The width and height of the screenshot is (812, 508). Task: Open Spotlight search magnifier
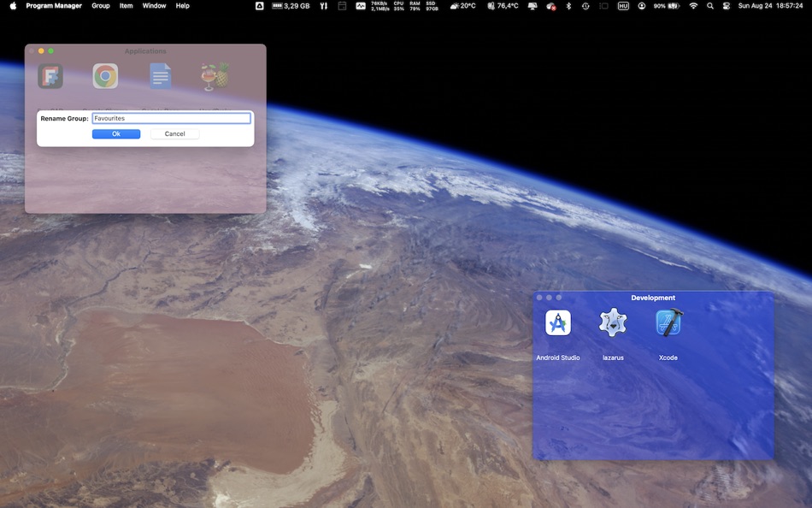pyautogui.click(x=710, y=6)
